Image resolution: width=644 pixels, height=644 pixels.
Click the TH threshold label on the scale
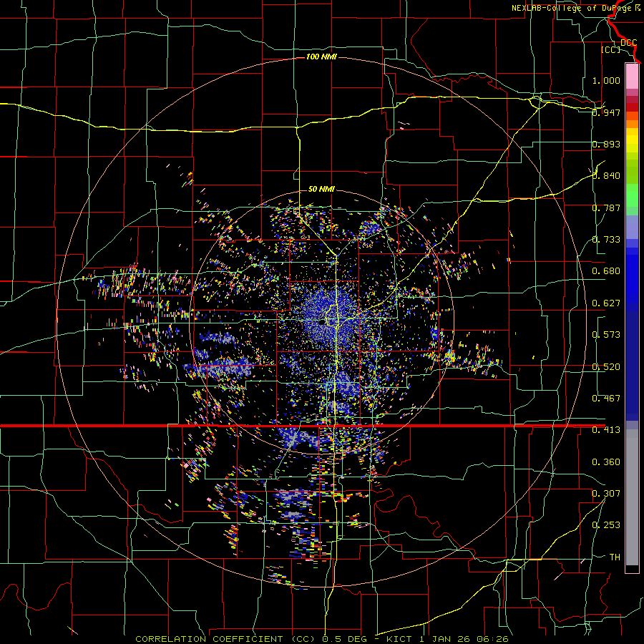[x=615, y=557]
